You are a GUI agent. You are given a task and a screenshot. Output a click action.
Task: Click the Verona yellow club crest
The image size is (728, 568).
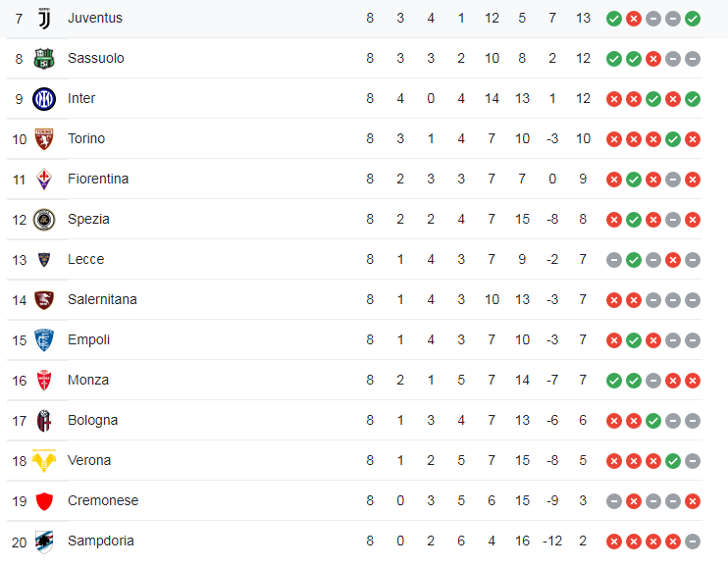click(x=44, y=460)
